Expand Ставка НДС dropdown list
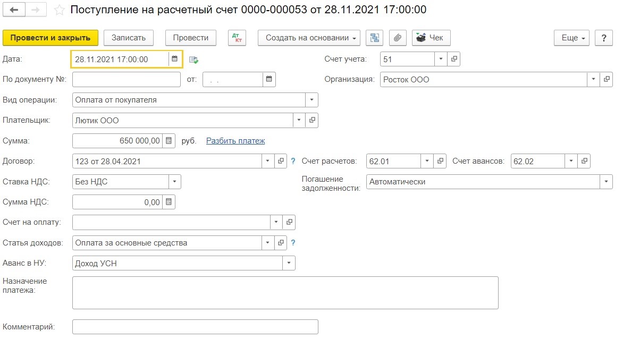Screen dimensions: 623x364 [x=174, y=182]
